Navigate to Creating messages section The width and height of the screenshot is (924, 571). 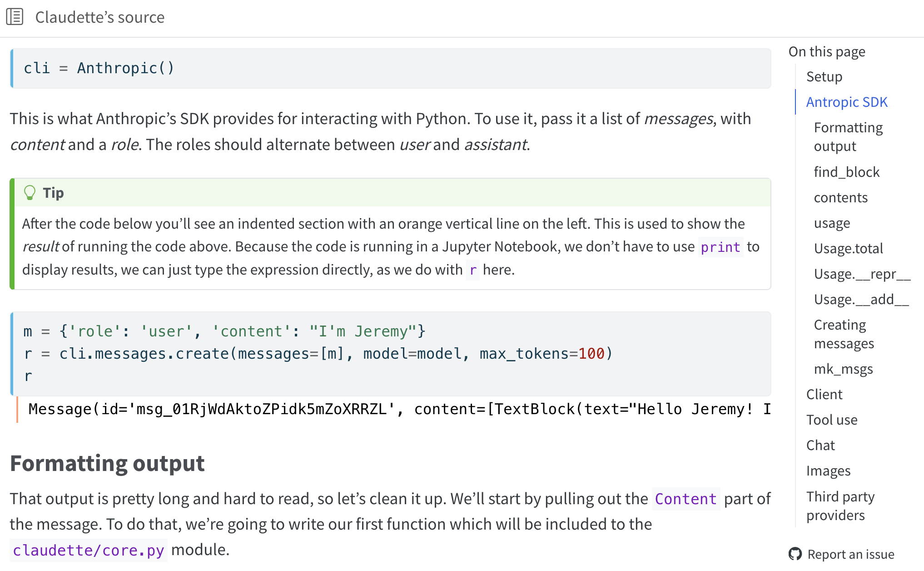(x=844, y=334)
